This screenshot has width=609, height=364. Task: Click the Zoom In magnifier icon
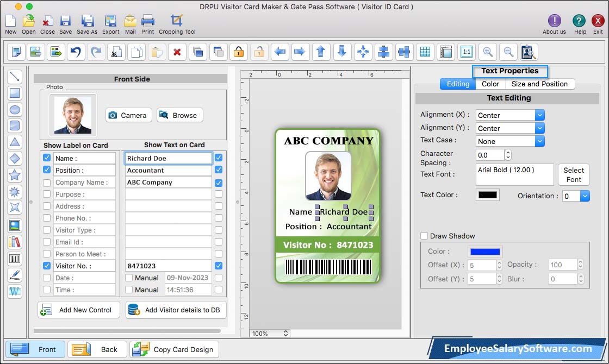(x=488, y=52)
